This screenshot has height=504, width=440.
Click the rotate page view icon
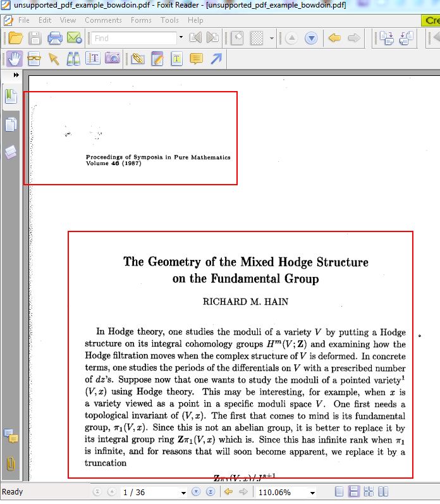pos(237,38)
